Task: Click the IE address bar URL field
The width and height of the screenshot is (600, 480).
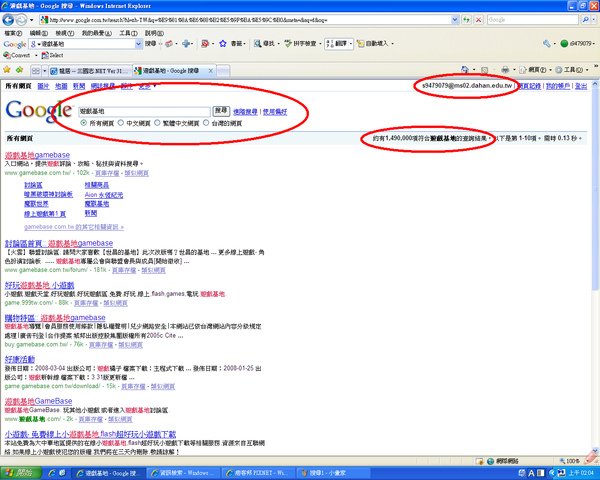Action: (x=245, y=20)
